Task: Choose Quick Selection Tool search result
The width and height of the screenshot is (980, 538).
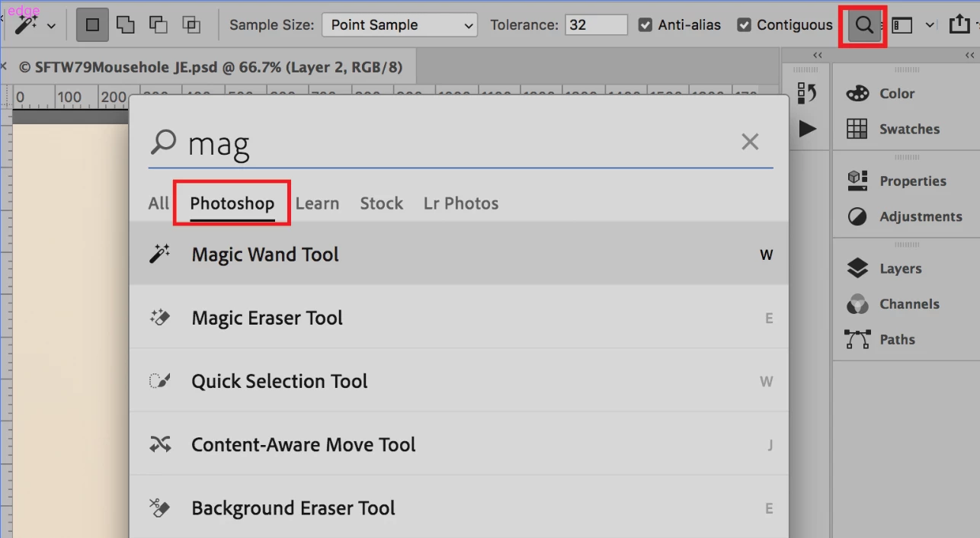Action: pos(459,380)
